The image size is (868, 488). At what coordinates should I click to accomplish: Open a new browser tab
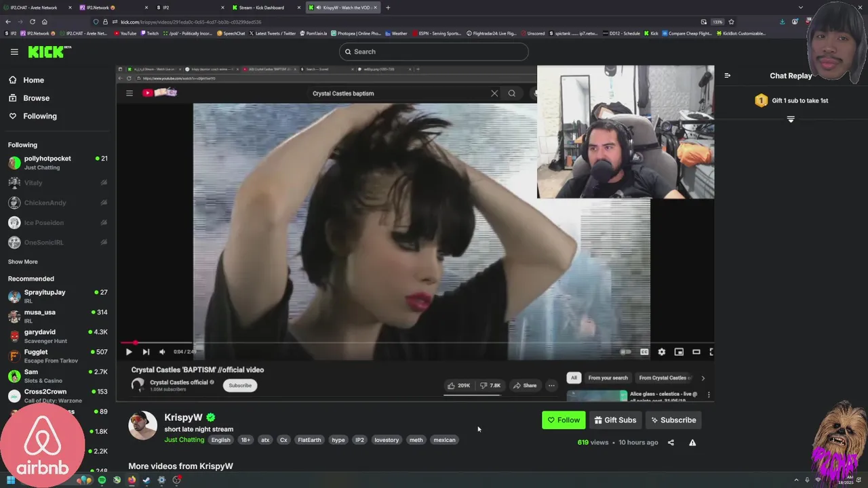(388, 7)
